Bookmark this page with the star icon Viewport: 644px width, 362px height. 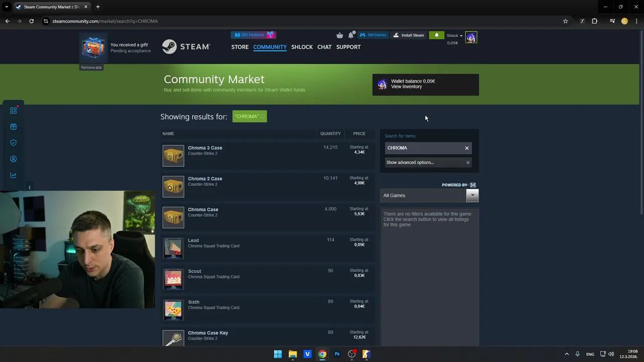pyautogui.click(x=566, y=21)
